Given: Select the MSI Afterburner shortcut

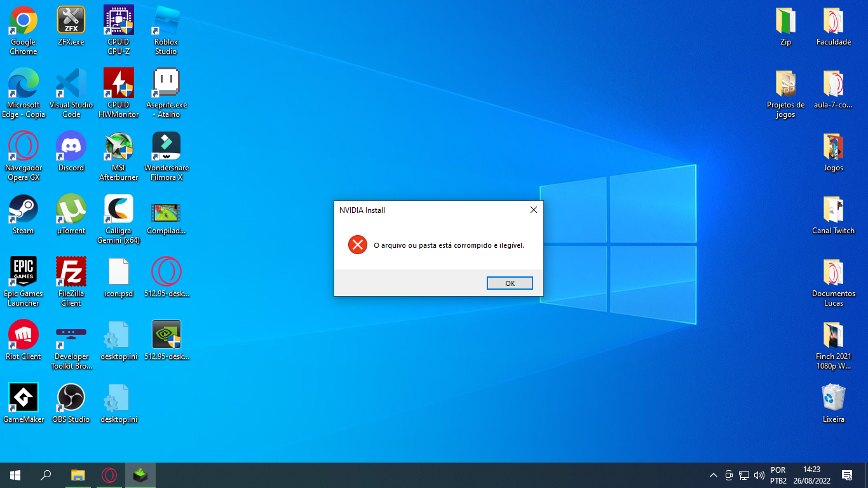Looking at the screenshot, I should (x=119, y=156).
